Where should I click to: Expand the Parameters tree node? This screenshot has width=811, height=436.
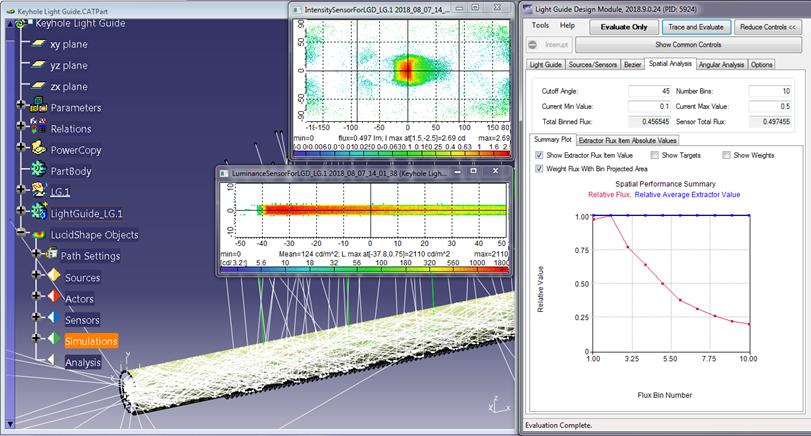coord(21,104)
